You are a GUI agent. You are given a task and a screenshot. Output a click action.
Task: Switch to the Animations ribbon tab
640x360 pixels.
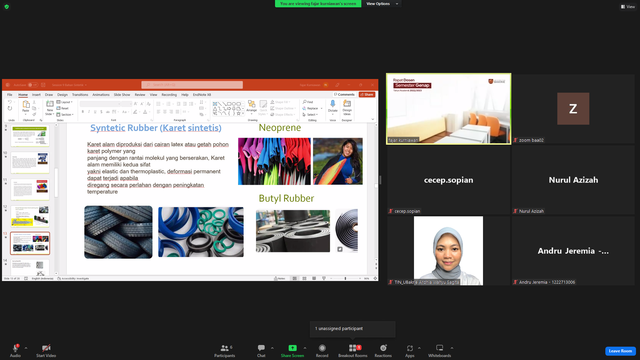101,95
